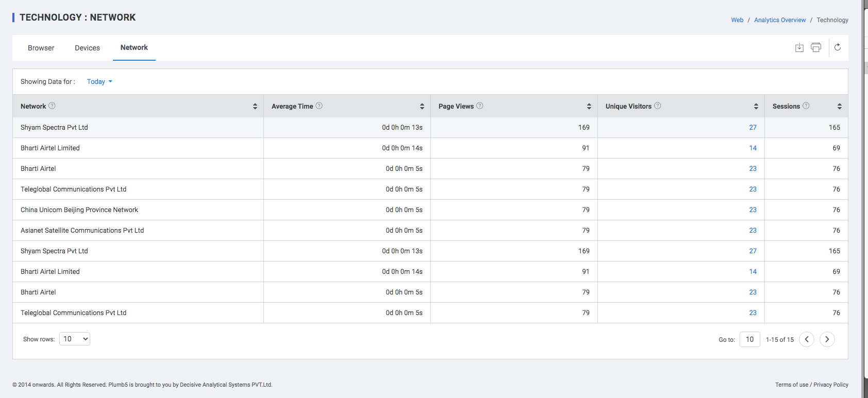The image size is (868, 398).
Task: Click first Shyam Spectra Pvt Ltd row name
Action: (x=54, y=127)
